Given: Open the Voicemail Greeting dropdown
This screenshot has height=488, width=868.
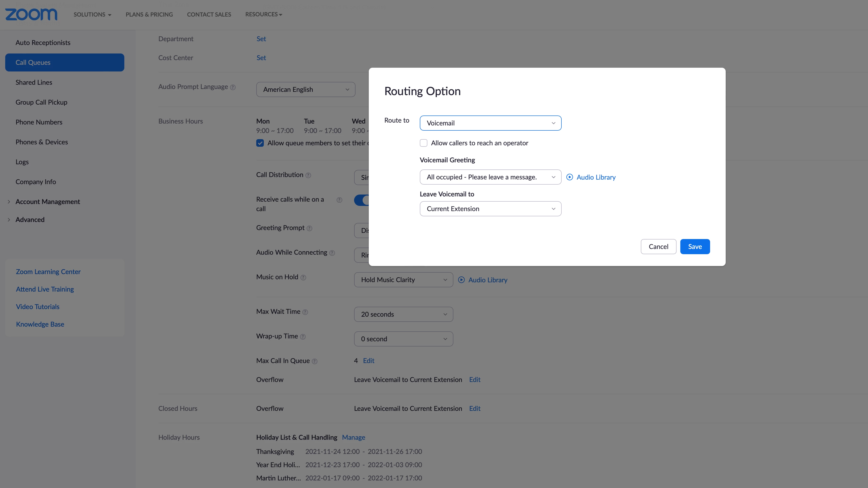Looking at the screenshot, I should [x=490, y=177].
